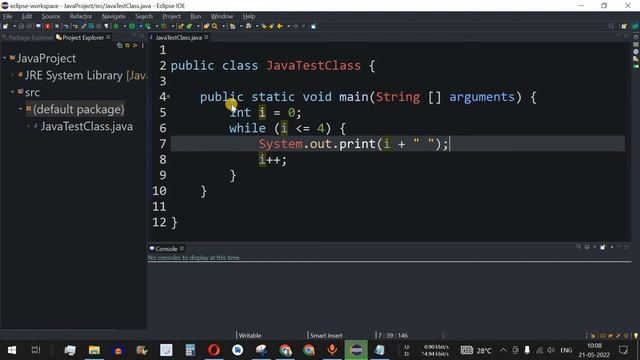
Task: Open the Back navigation history dropdown
Action: [288, 26]
